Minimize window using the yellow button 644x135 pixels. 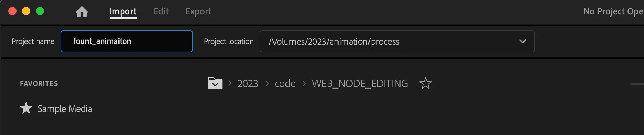click(x=26, y=11)
